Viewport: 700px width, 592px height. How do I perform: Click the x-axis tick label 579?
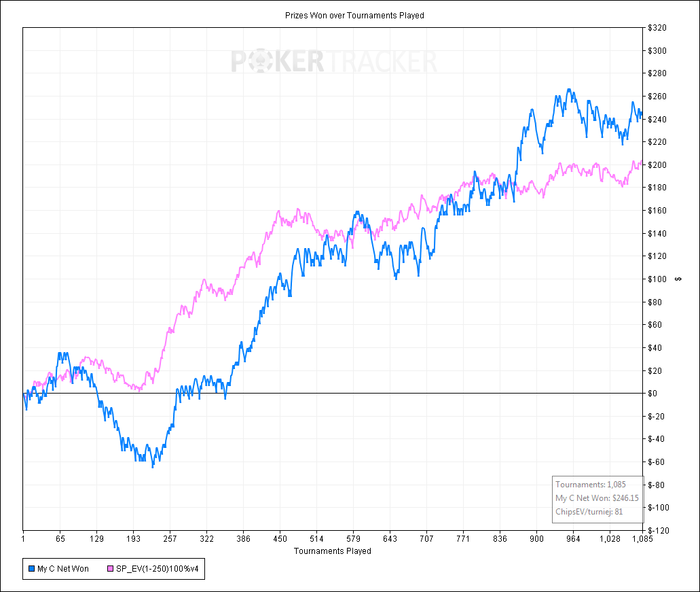[353, 539]
